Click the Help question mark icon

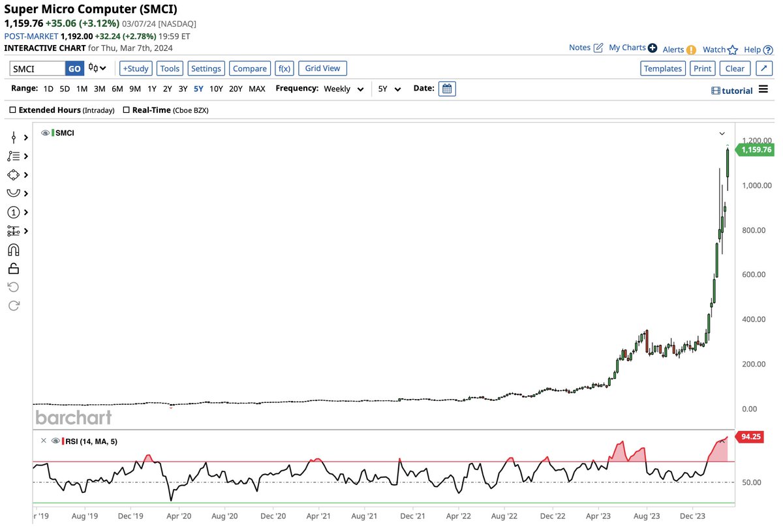click(767, 50)
